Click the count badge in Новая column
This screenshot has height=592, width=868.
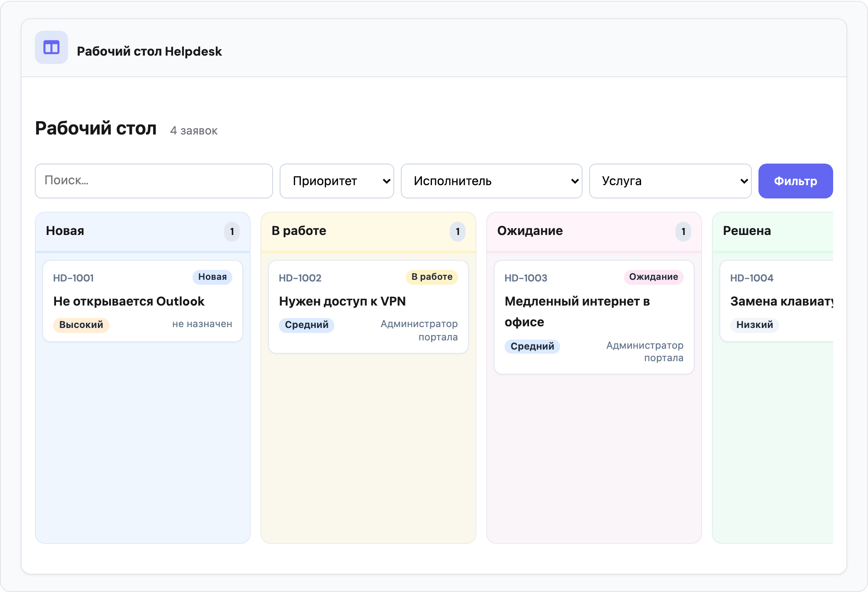coord(232,232)
